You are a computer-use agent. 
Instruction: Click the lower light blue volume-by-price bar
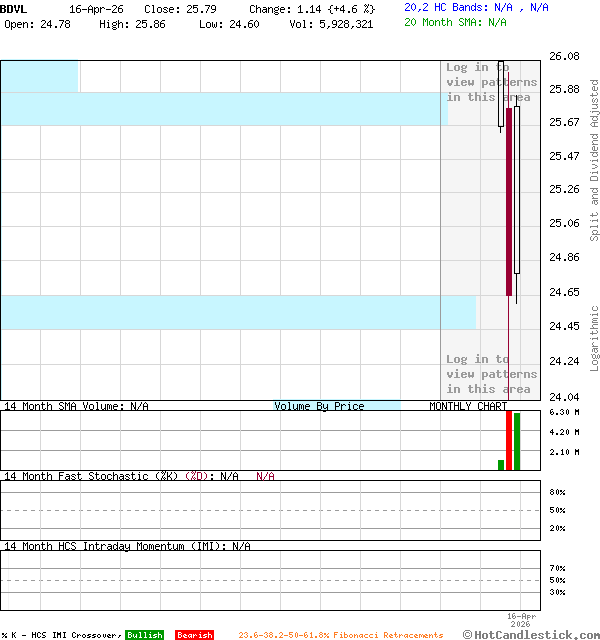(238, 312)
